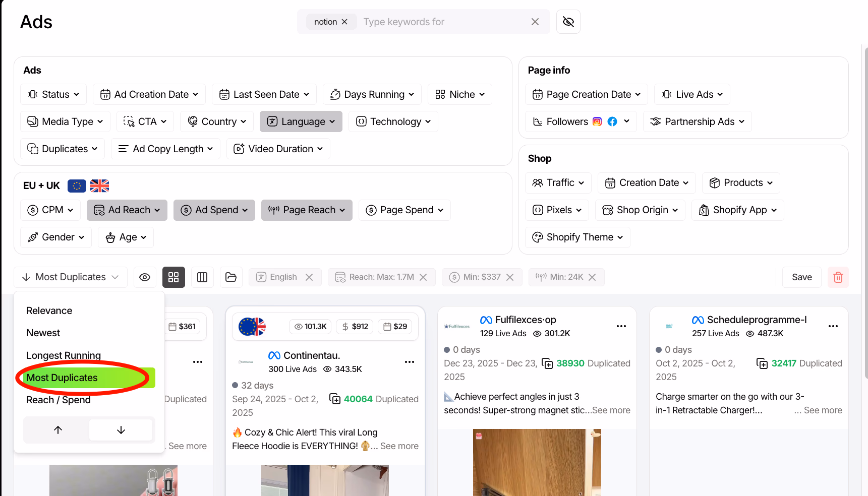This screenshot has height=496, width=868.
Task: Open the Shopify Theme filter
Action: (x=578, y=237)
